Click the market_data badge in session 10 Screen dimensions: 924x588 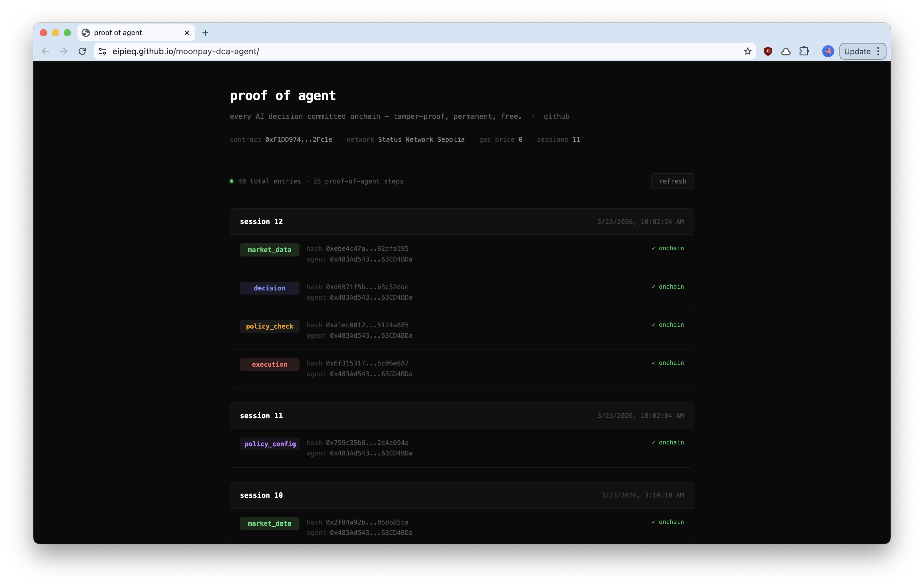[x=269, y=523]
